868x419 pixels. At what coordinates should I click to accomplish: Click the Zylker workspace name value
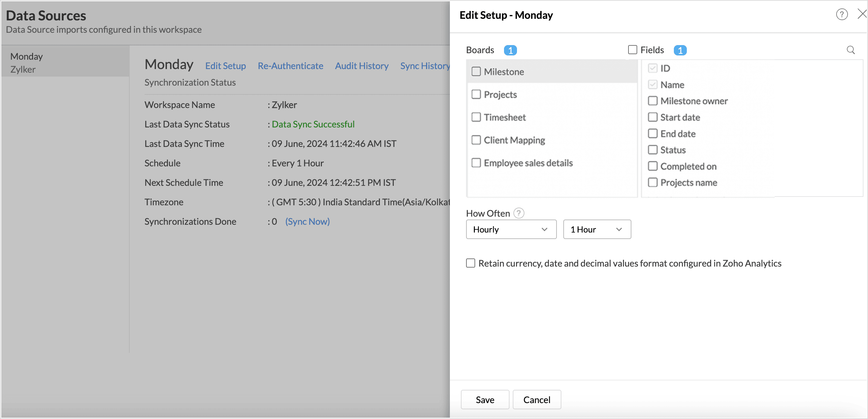[284, 105]
